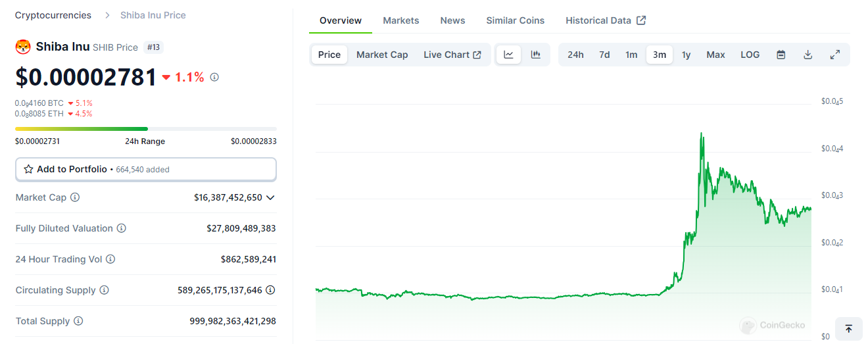Choose the Max time range
Screen dimensions: 868x344
click(715, 55)
